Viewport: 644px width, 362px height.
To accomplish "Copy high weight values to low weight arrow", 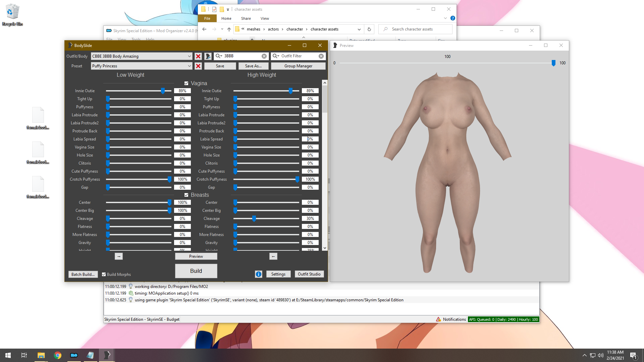I will click(x=273, y=256).
